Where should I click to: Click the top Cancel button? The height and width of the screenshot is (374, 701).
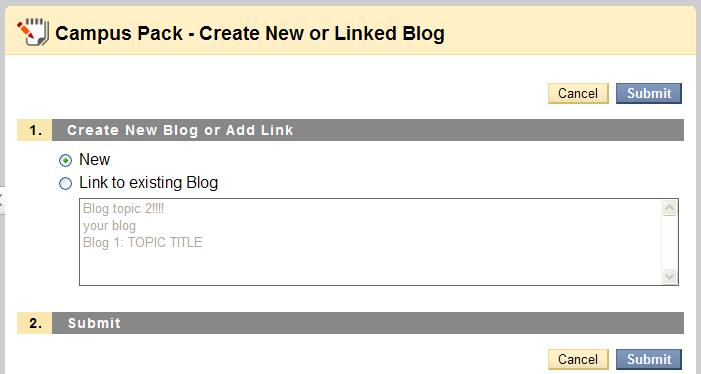(x=578, y=93)
